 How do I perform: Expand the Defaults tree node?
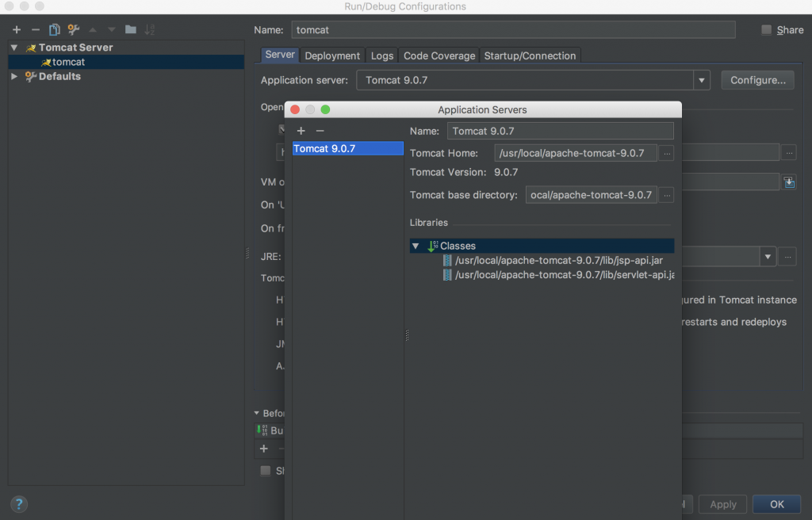point(14,77)
